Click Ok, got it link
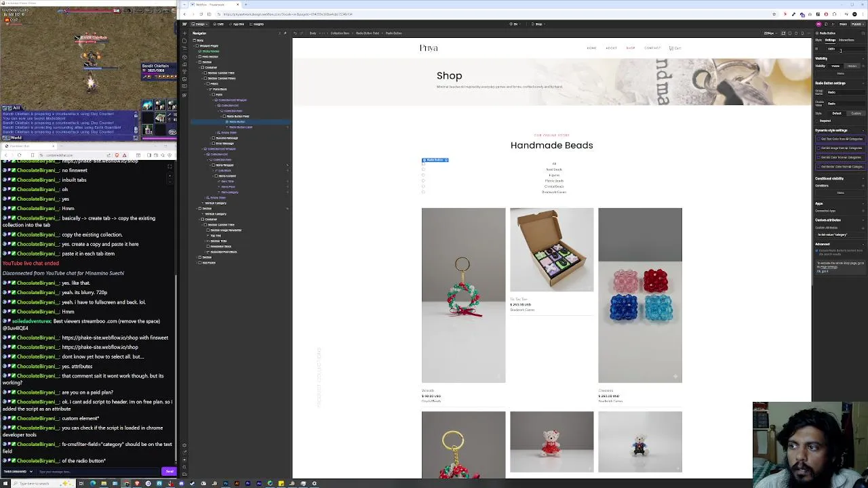Screen dimensions: 868x488 pos(822,271)
